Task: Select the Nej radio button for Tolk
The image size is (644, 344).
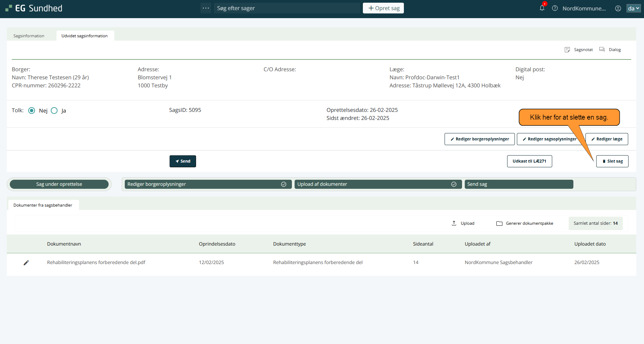Action: point(32,111)
